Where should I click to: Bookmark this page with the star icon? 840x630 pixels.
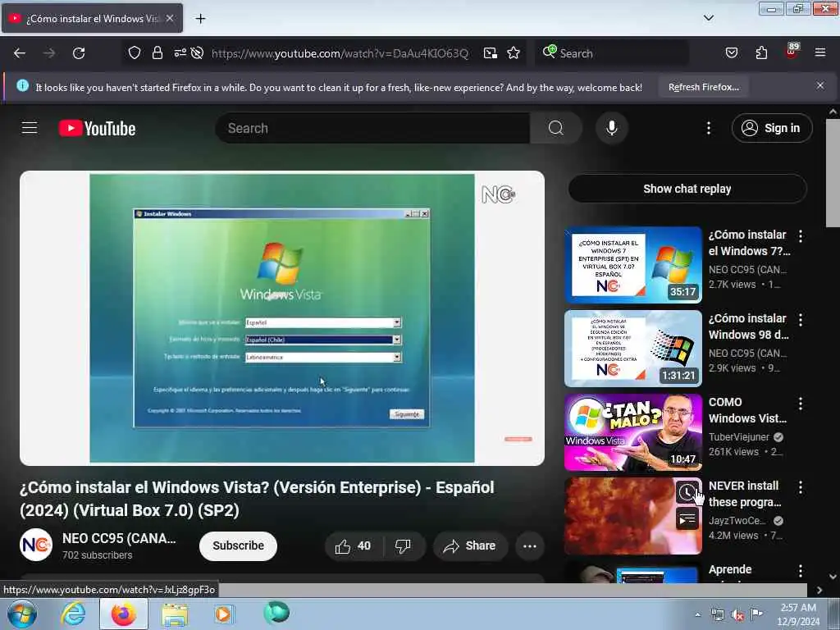coord(514,53)
